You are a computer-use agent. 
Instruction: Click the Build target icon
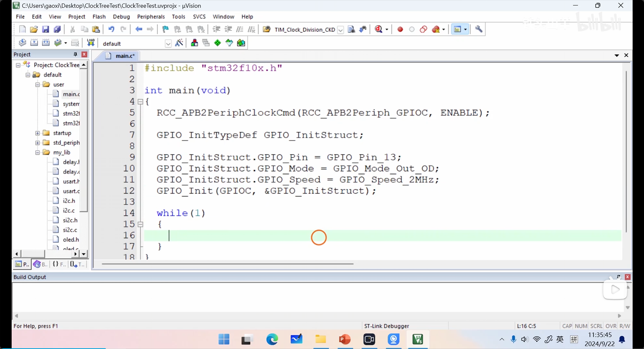click(x=34, y=43)
